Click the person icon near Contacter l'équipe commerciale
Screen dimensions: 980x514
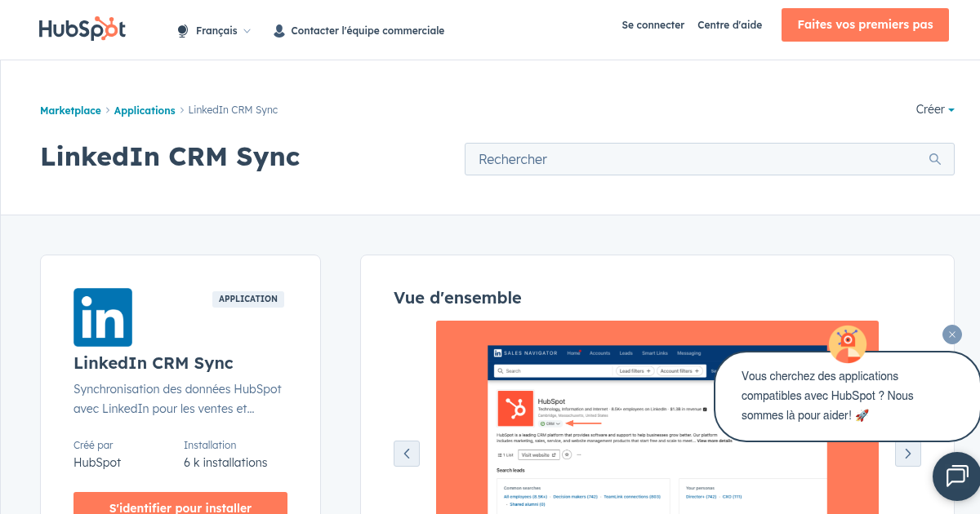(278, 29)
